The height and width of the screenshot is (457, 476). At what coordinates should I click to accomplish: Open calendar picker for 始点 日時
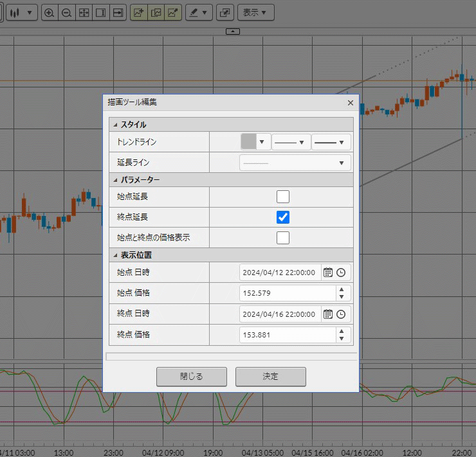coord(328,273)
